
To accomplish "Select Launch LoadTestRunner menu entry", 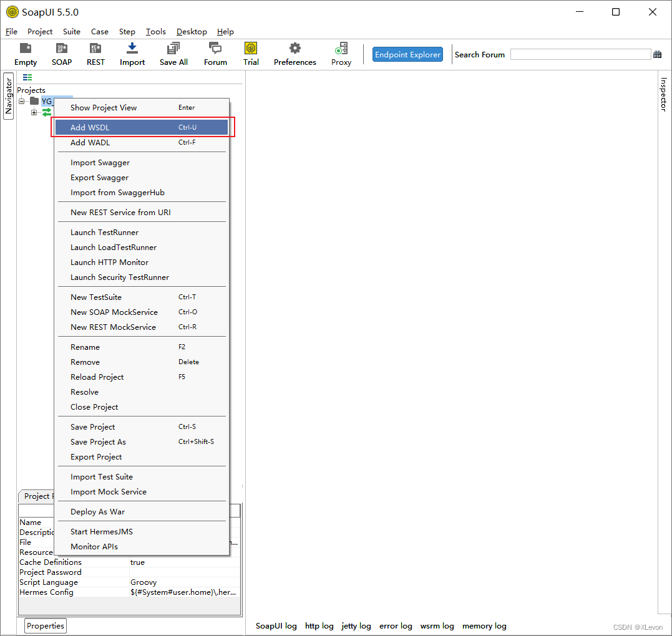I will (142, 247).
